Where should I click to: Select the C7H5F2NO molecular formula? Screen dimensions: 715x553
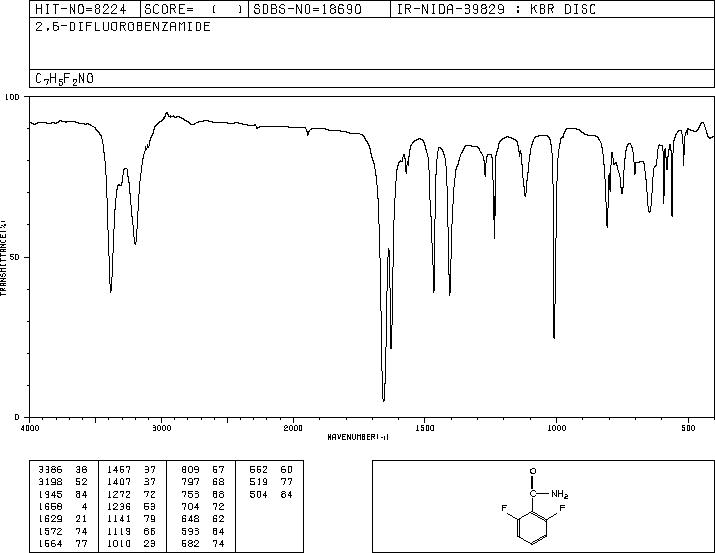pyautogui.click(x=64, y=79)
